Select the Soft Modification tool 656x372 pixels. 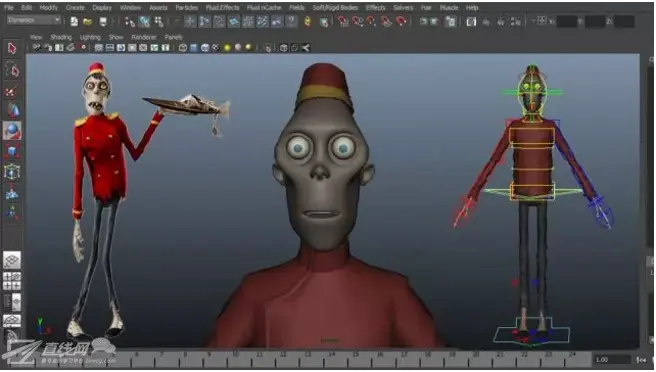pyautogui.click(x=12, y=193)
